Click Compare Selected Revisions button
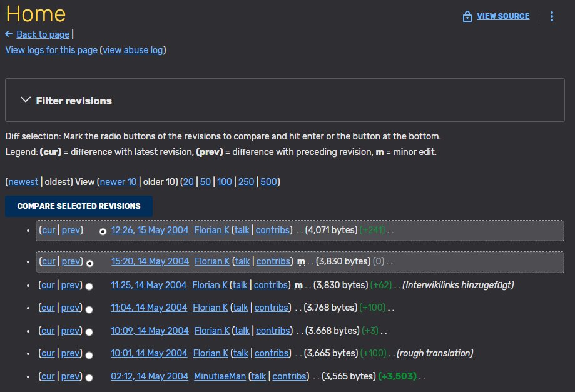The height and width of the screenshot is (392, 575). point(79,206)
